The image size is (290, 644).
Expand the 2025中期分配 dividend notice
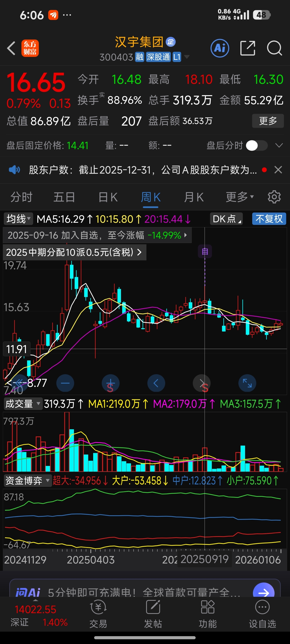coord(75,252)
